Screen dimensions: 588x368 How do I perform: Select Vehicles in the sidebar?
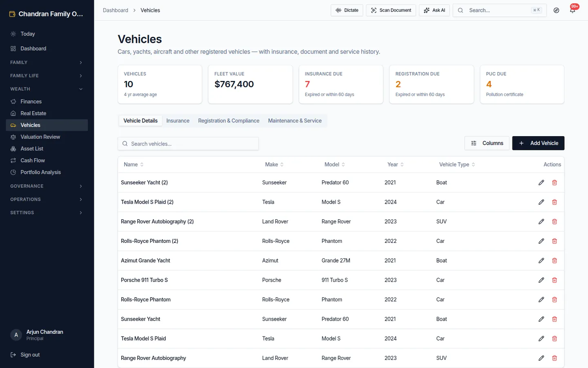(47, 125)
